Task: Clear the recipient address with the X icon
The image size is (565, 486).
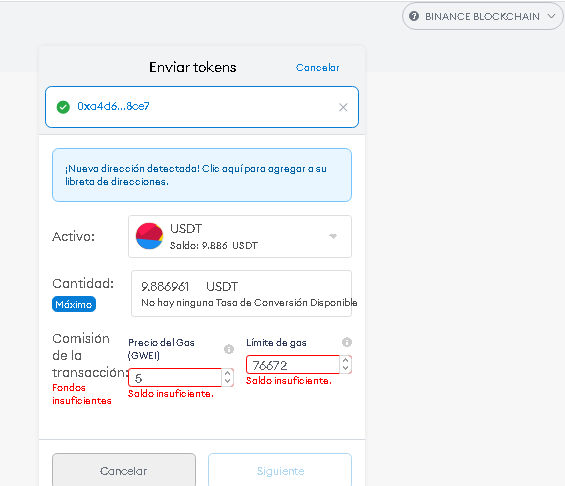Action: click(x=343, y=107)
